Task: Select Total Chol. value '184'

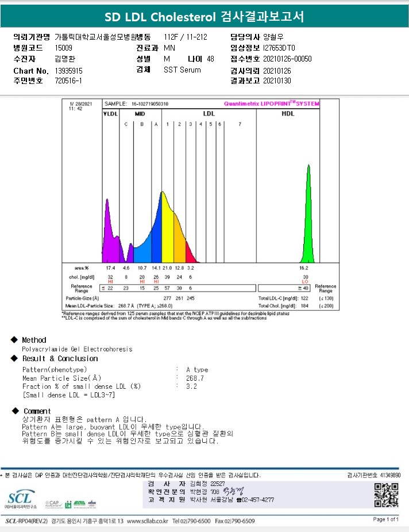Action: pos(304,306)
